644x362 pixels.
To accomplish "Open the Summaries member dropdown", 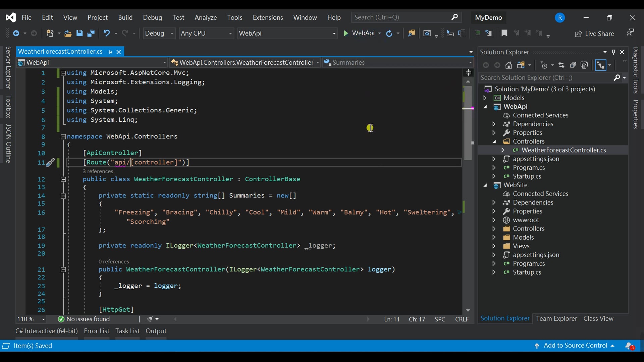I will (x=398, y=63).
